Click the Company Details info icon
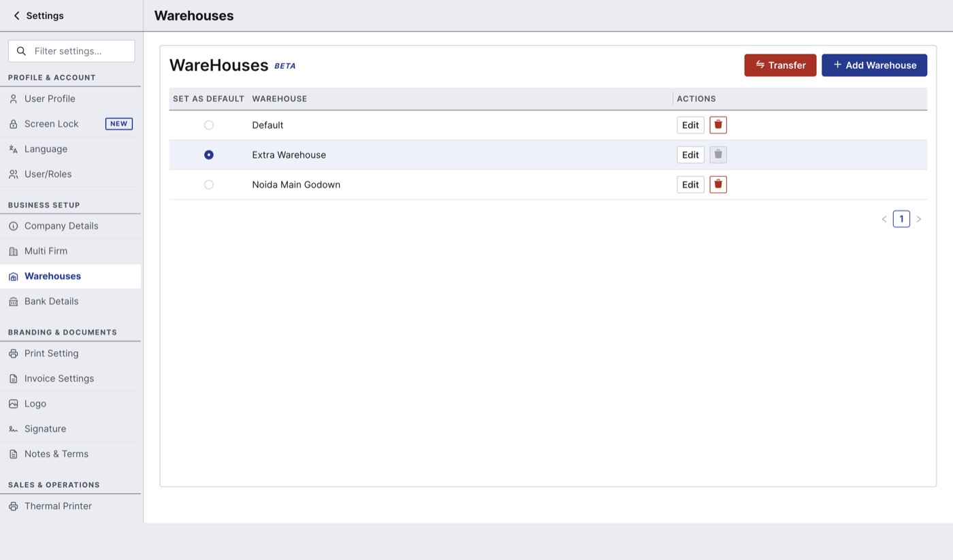The width and height of the screenshot is (953, 560). coord(13,226)
